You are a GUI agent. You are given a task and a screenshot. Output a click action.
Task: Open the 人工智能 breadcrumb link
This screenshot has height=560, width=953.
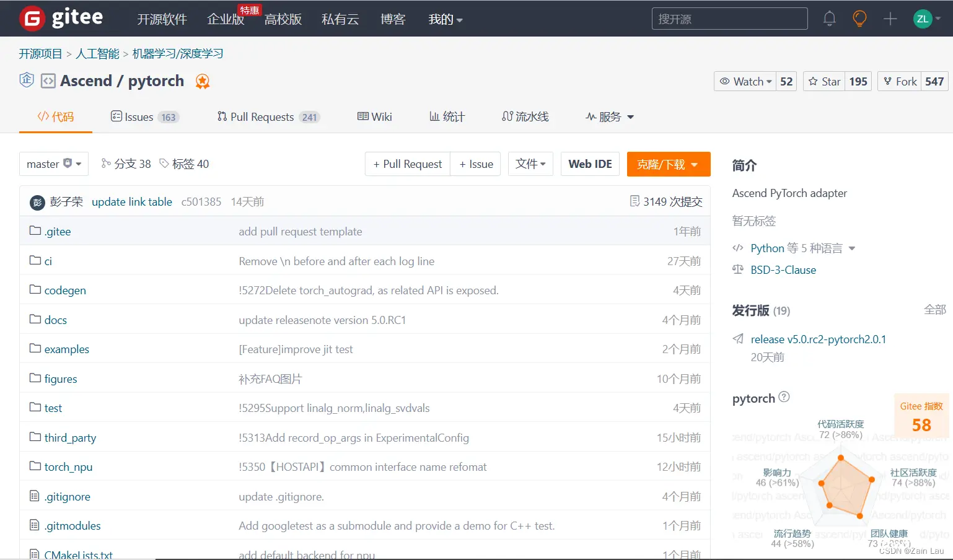coord(97,54)
